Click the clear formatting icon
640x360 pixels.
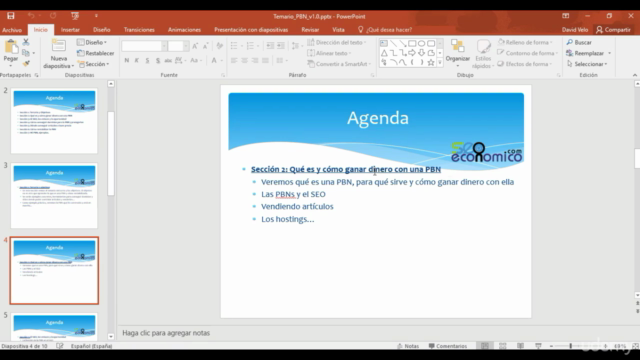point(220,46)
